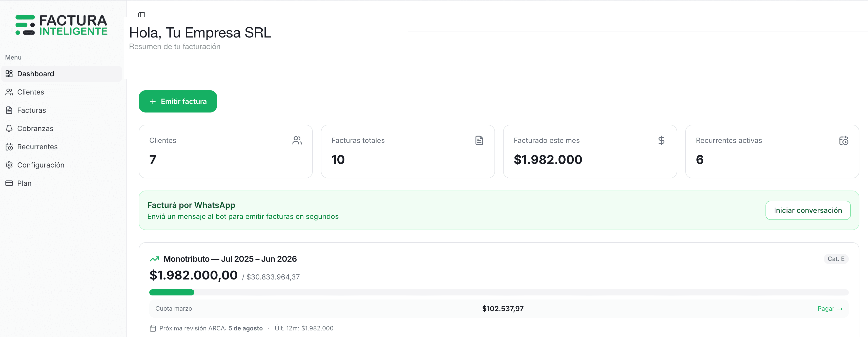Screen dimensions: 868x337
Task: Open the Clientes menu entry
Action: pyautogui.click(x=30, y=92)
